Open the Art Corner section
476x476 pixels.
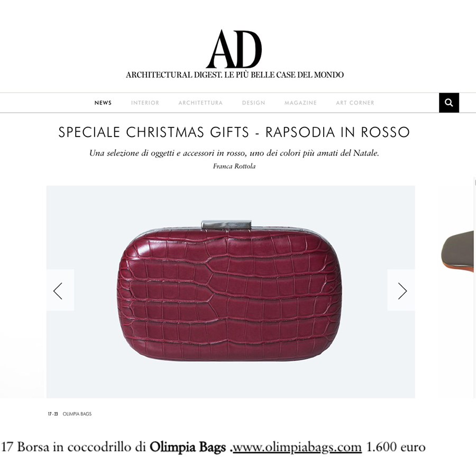(x=355, y=103)
